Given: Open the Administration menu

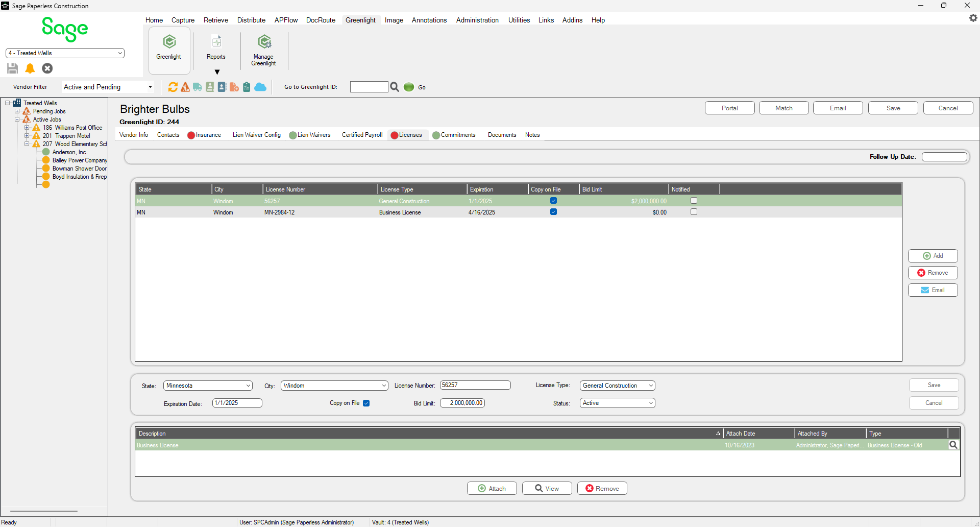Looking at the screenshot, I should tap(477, 20).
